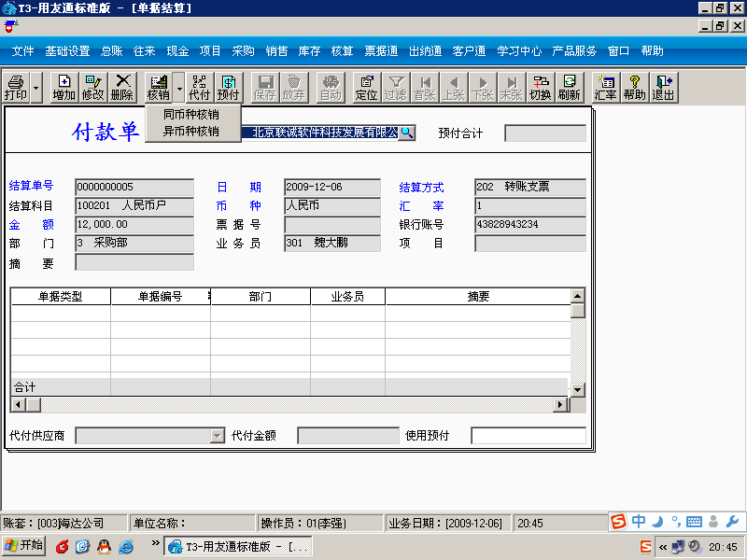
Task: Open the dropdown arrow beside 打印
Action: coord(36,88)
